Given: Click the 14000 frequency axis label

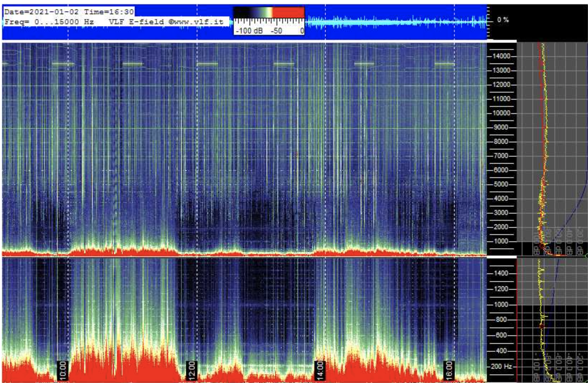Looking at the screenshot, I should tap(501, 56).
